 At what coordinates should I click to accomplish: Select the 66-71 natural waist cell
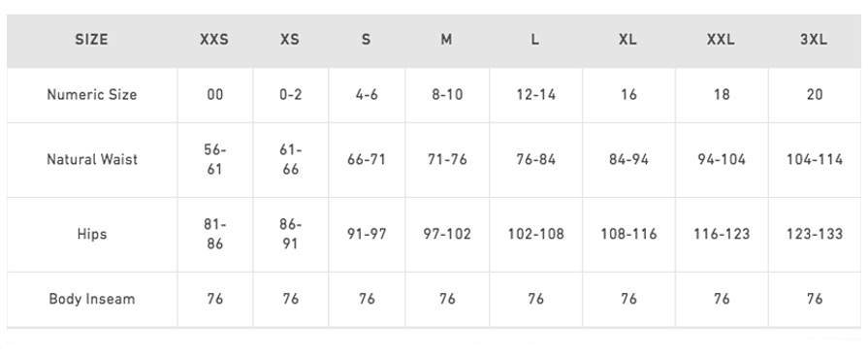tap(367, 160)
